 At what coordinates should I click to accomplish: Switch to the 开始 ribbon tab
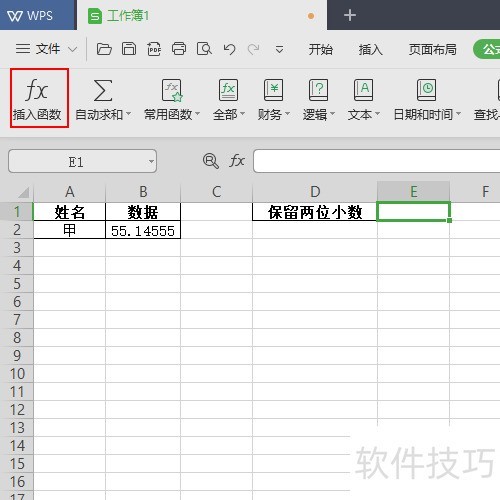[x=320, y=49]
